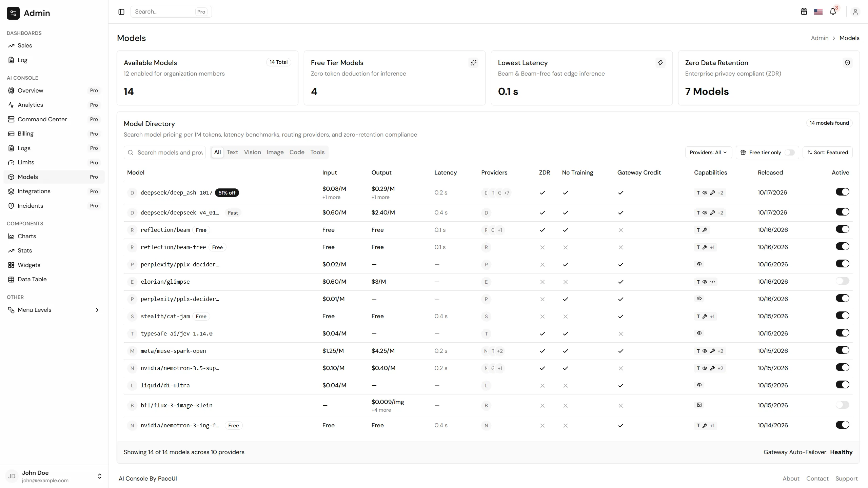Toggle the sidebar panel icon
This screenshot has width=868, height=488.
point(121,12)
